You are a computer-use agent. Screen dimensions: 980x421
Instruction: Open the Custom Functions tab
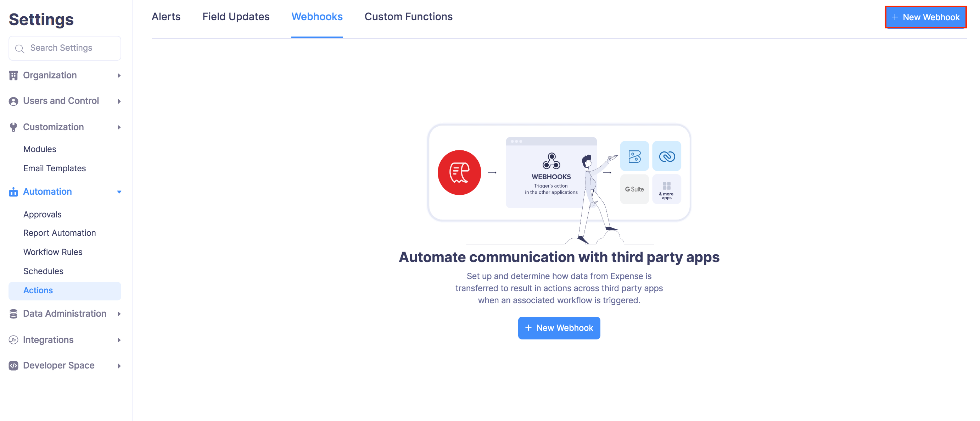point(408,17)
